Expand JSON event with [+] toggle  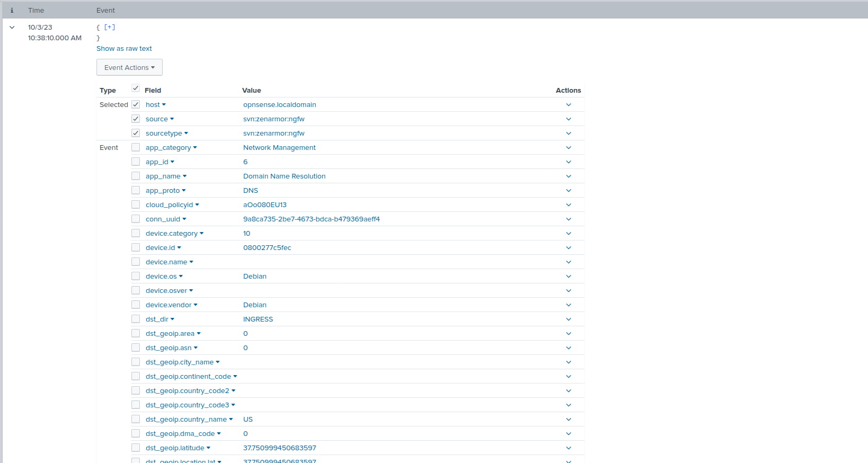pyautogui.click(x=110, y=27)
